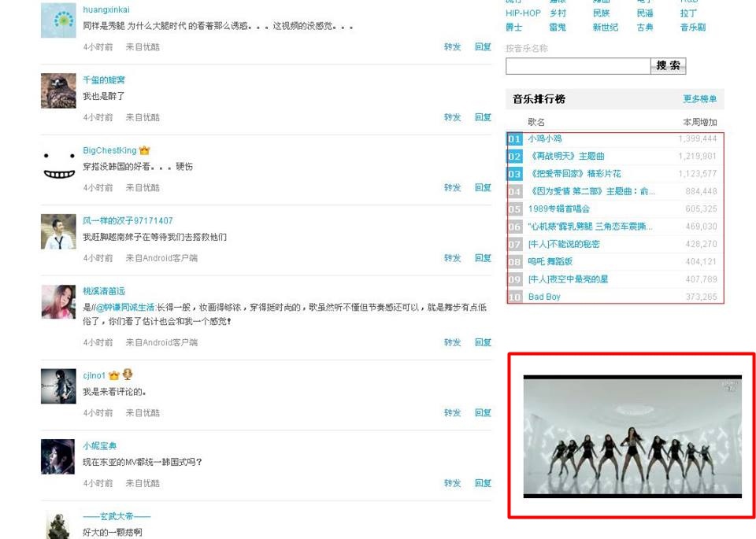This screenshot has height=539, width=756.
Task: Click the music name search field
Action: [x=577, y=66]
